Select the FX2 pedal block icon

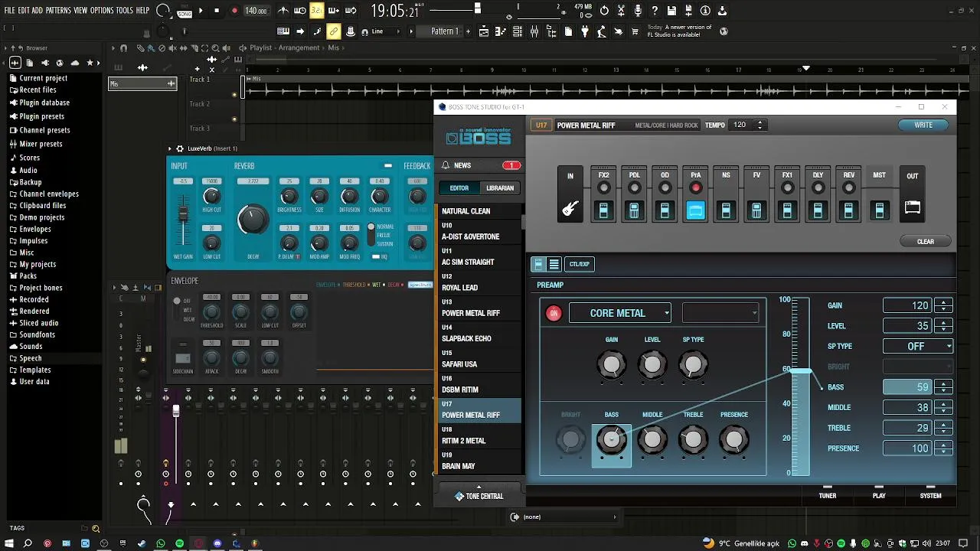pos(603,210)
